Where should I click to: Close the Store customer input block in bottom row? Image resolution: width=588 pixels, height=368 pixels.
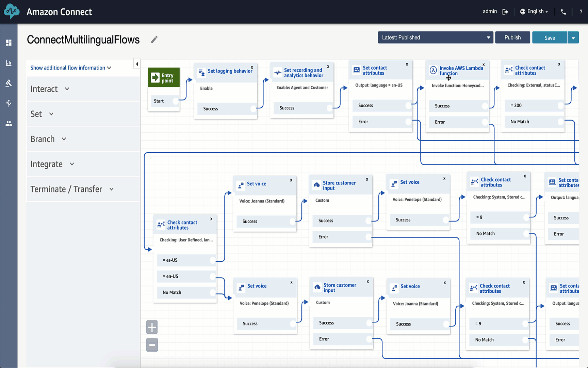[x=367, y=281]
